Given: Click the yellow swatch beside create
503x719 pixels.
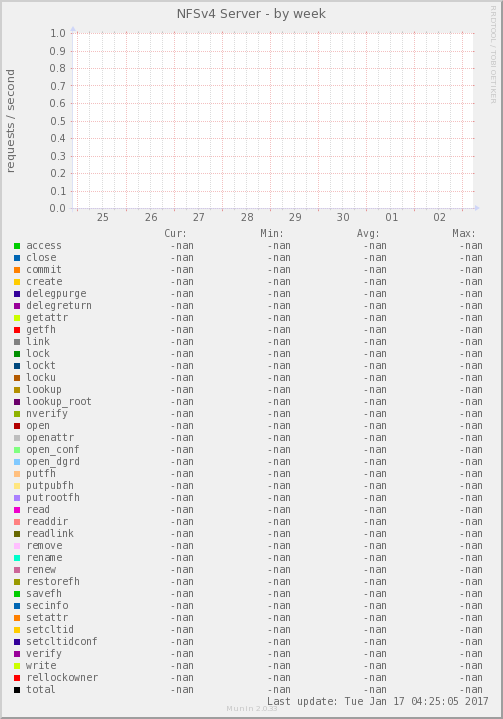Looking at the screenshot, I should tap(17, 282).
